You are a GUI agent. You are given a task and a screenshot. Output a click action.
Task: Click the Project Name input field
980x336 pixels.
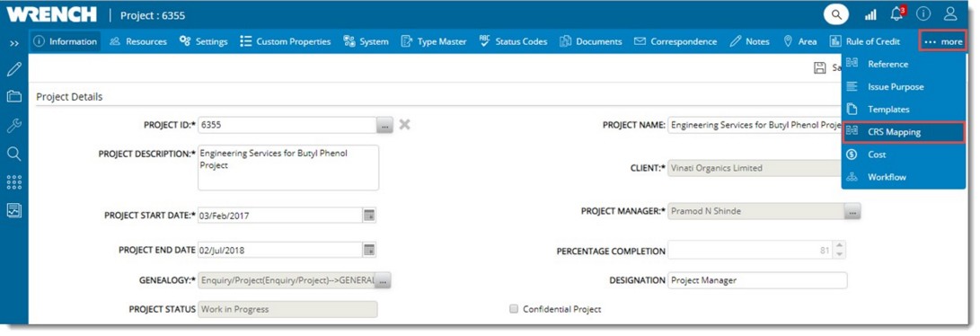755,125
